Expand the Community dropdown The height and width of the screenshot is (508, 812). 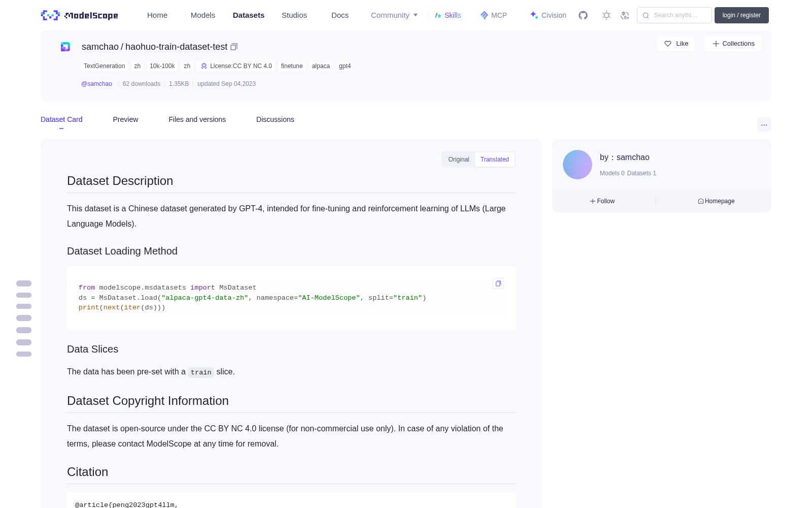click(x=394, y=15)
